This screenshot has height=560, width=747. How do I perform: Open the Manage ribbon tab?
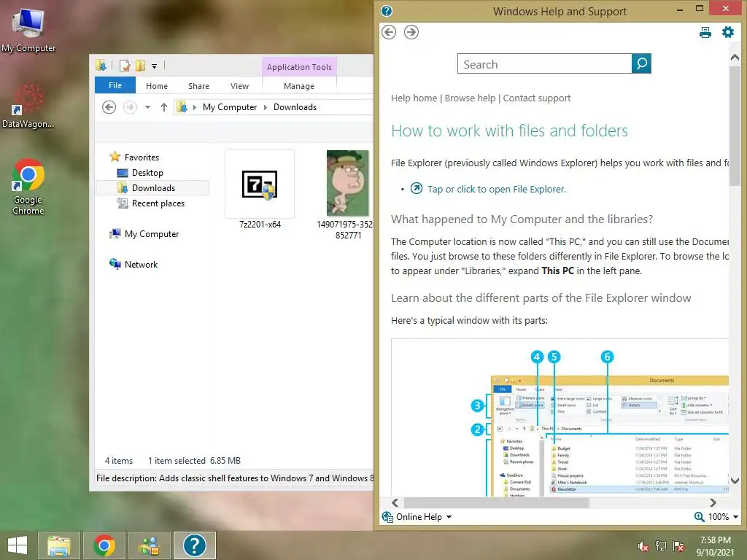pyautogui.click(x=299, y=86)
